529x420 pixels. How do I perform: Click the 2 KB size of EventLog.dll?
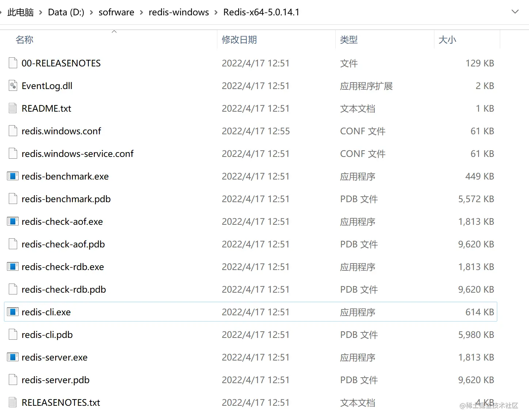coord(485,86)
